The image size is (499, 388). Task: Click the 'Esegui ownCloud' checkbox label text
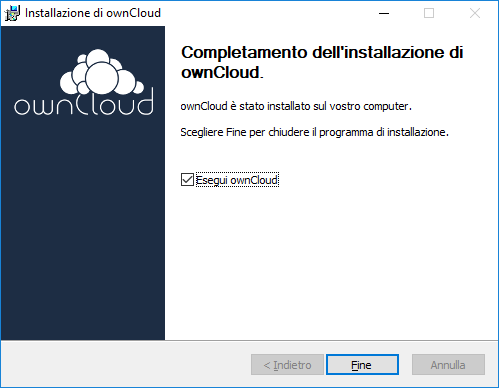click(x=237, y=180)
